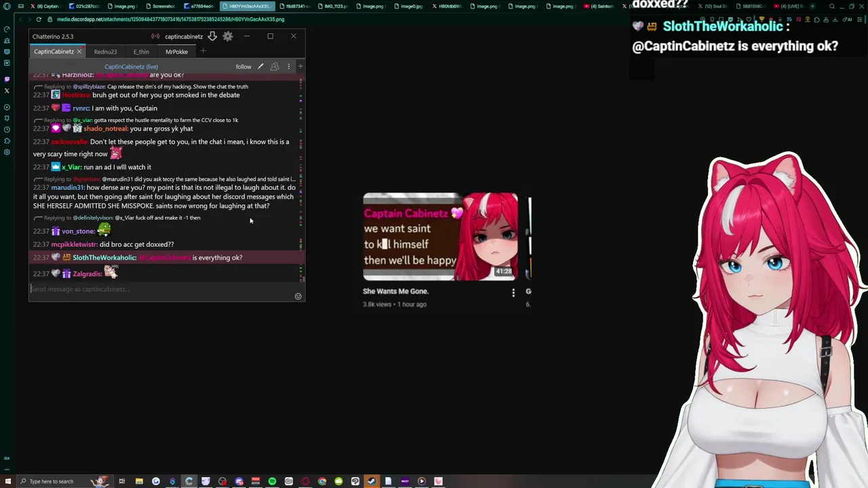
Task: Open Google Chrome from the taskbar
Action: point(322,481)
